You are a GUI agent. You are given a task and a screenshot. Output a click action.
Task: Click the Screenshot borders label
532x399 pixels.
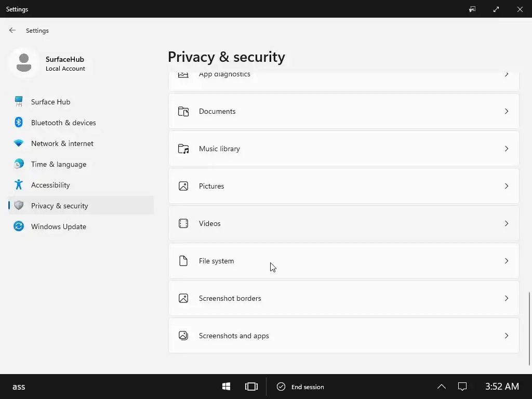[230, 298]
